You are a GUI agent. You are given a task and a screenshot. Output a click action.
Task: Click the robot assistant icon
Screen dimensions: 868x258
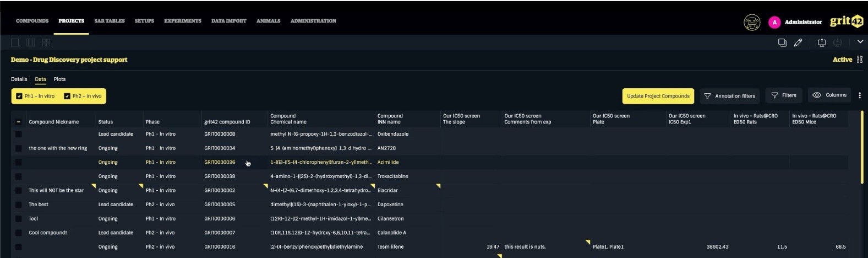[x=751, y=22]
